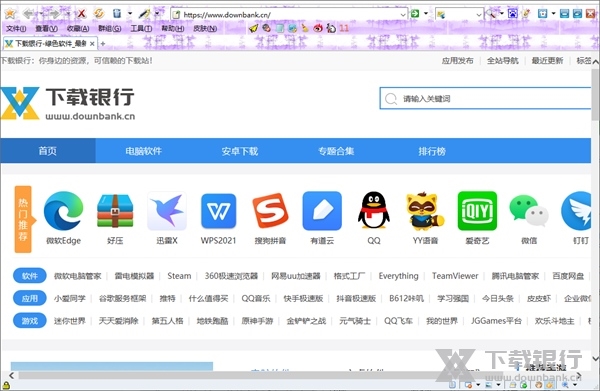Click the 软件 category pill button
600x391 pixels.
coord(29,276)
